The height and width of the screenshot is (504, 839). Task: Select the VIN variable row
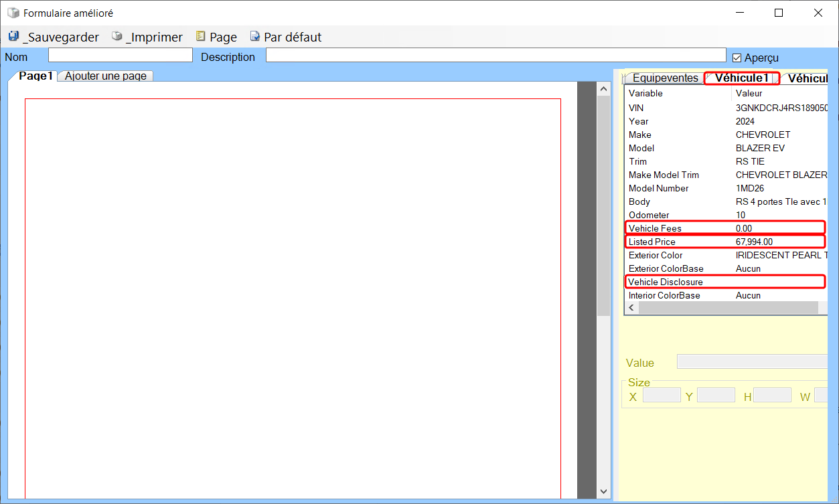click(x=724, y=108)
